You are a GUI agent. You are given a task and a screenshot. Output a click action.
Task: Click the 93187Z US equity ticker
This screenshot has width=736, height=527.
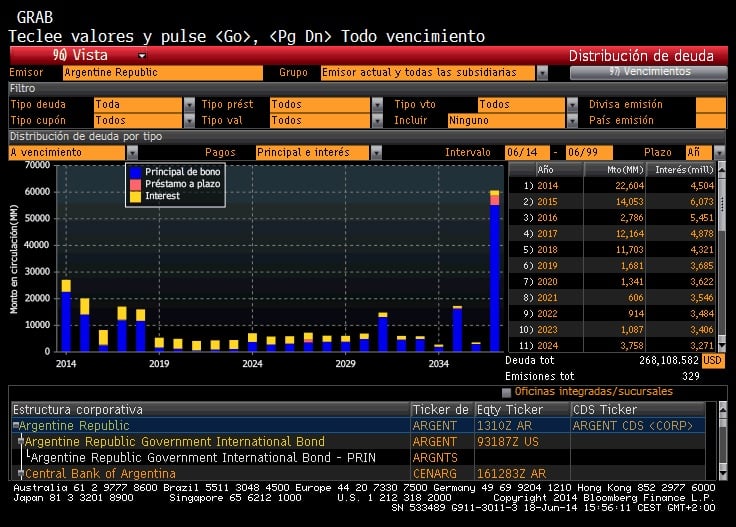tap(508, 442)
